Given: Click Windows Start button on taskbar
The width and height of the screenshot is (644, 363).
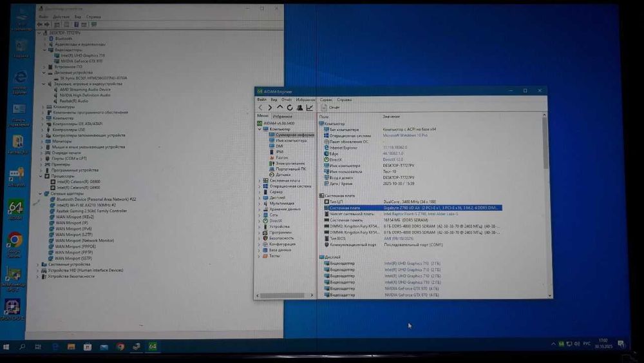Looking at the screenshot, I should tap(6, 347).
